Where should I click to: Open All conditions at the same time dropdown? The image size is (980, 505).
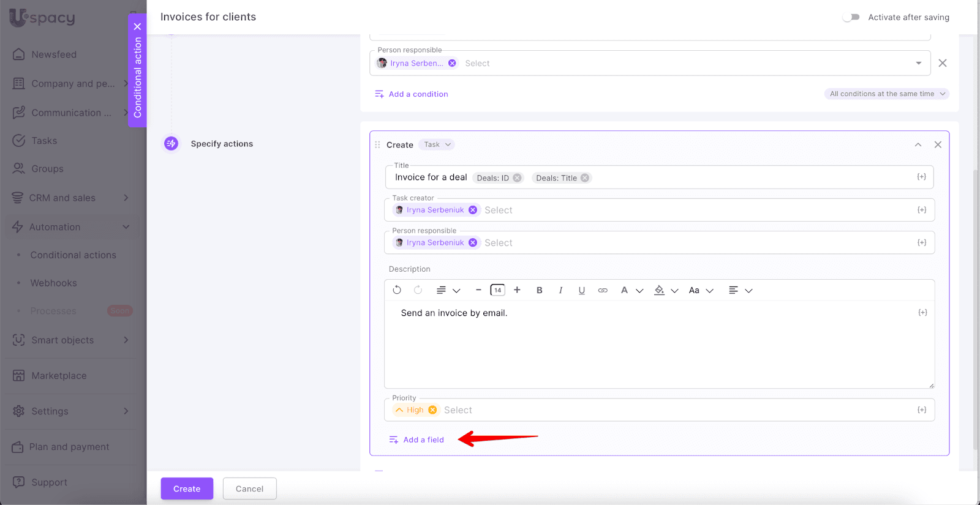pyautogui.click(x=887, y=94)
